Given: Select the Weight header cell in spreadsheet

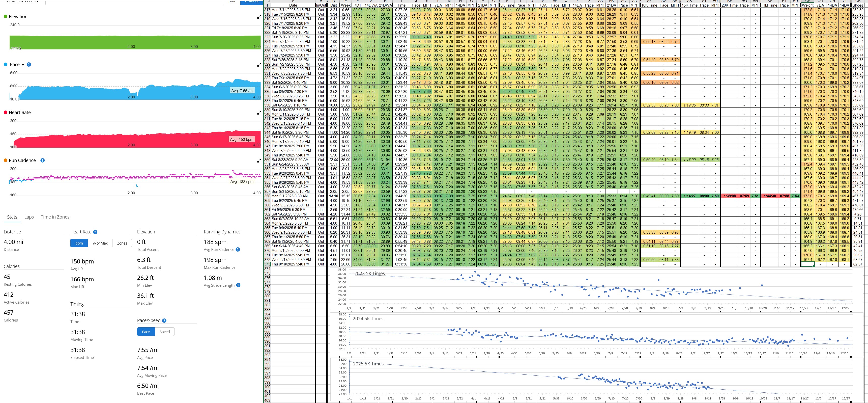Looking at the screenshot, I should [807, 5].
